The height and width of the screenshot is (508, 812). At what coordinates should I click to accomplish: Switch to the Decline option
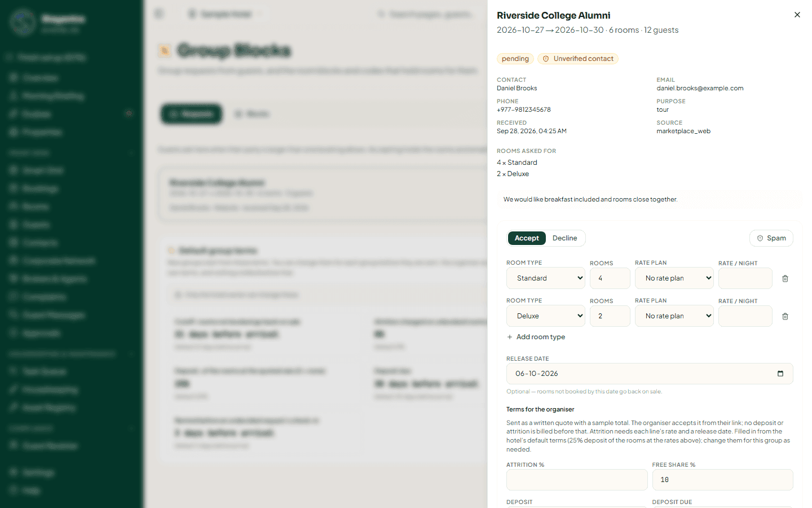pyautogui.click(x=564, y=238)
